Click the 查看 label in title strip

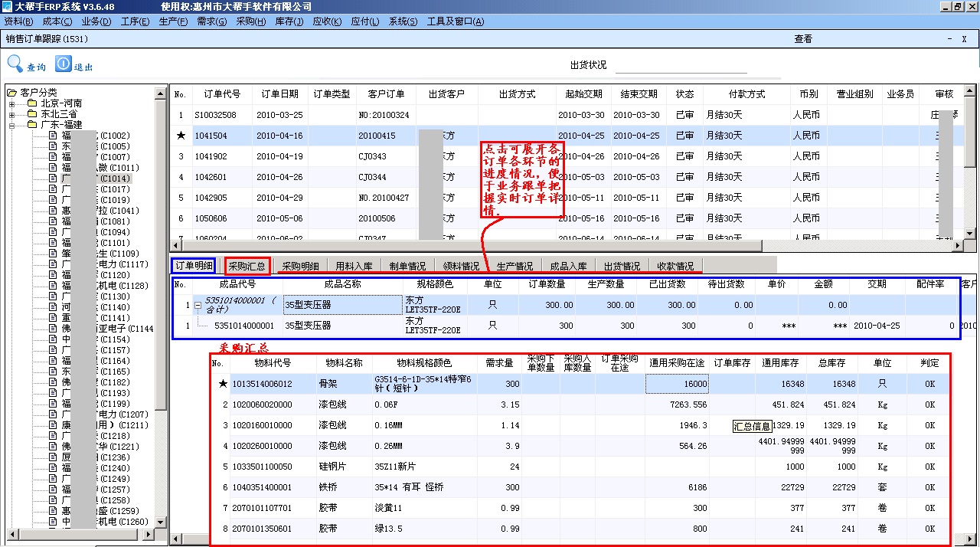(803, 38)
